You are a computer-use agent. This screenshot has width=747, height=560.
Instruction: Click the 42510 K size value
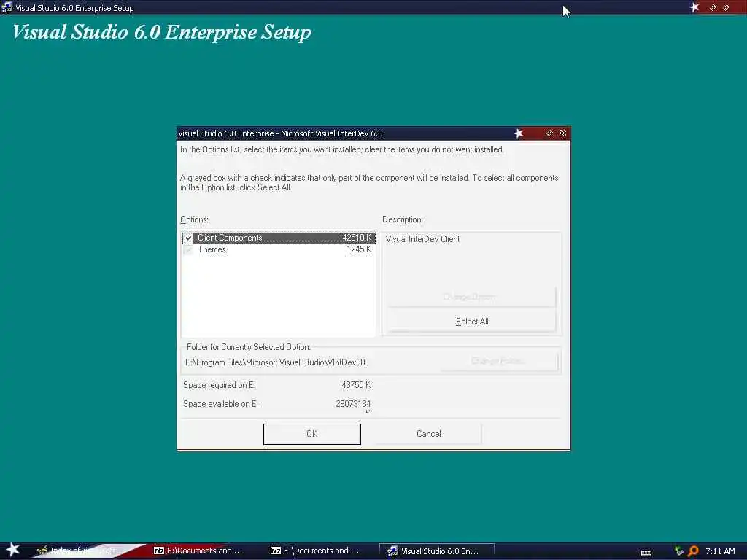(356, 238)
